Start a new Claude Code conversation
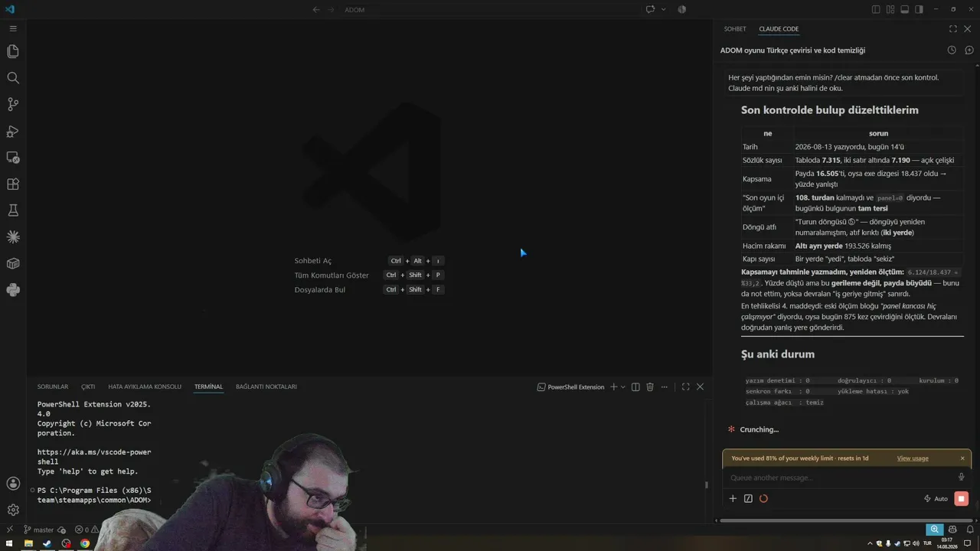The image size is (980, 551). pyautogui.click(x=969, y=51)
